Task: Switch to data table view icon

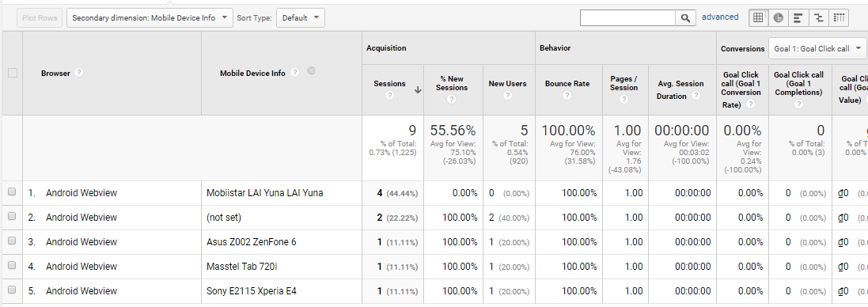Action: [x=758, y=17]
